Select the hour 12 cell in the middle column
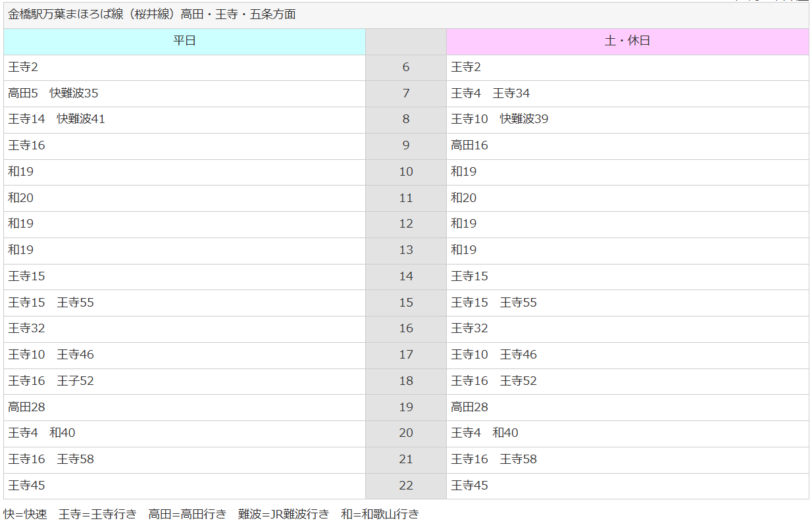This screenshot has width=812, height=529. [406, 224]
